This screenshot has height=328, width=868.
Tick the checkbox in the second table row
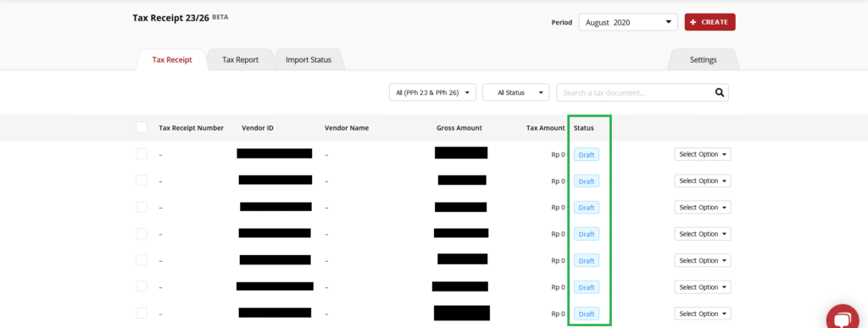(x=142, y=181)
